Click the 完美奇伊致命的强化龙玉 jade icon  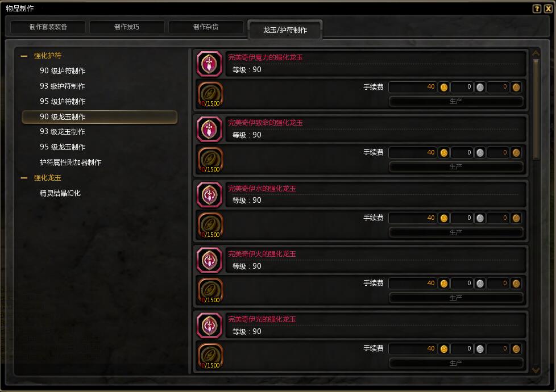coord(209,130)
